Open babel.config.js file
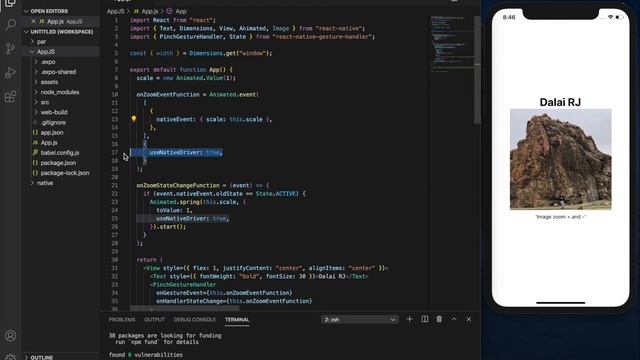The width and height of the screenshot is (640, 360). [x=60, y=153]
